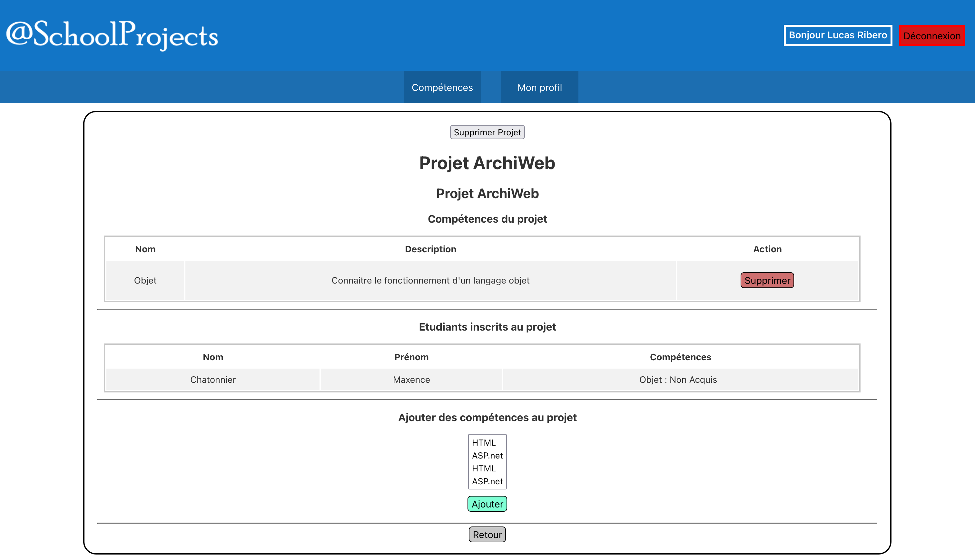This screenshot has height=560, width=975.
Task: Click the @SchoolProjects logo
Action: point(112,35)
